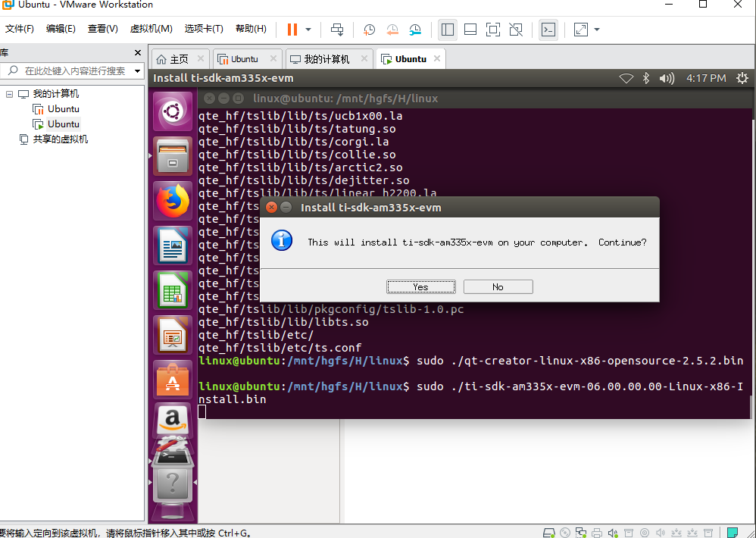The width and height of the screenshot is (756, 538).
Task: Click Yes to continue the installation
Action: (421, 287)
